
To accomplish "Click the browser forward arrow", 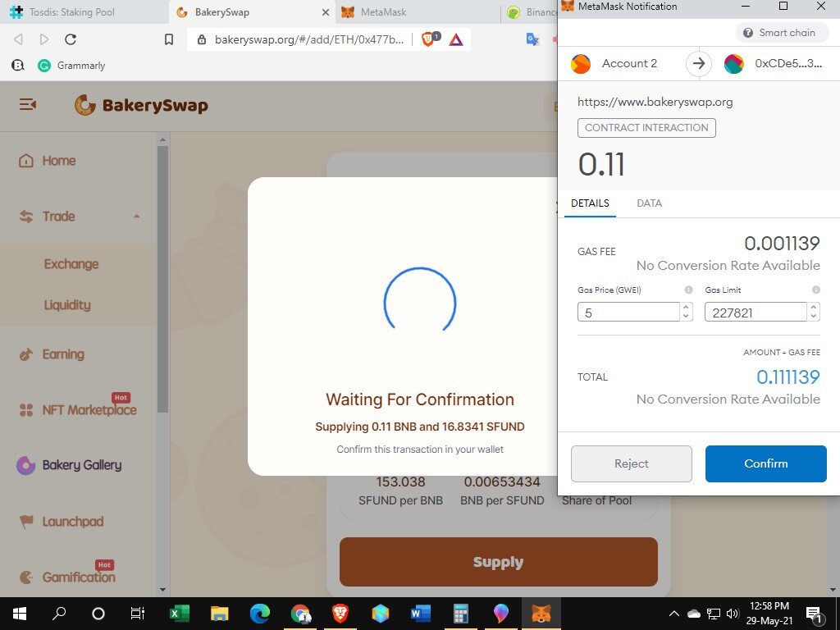I will tap(44, 39).
